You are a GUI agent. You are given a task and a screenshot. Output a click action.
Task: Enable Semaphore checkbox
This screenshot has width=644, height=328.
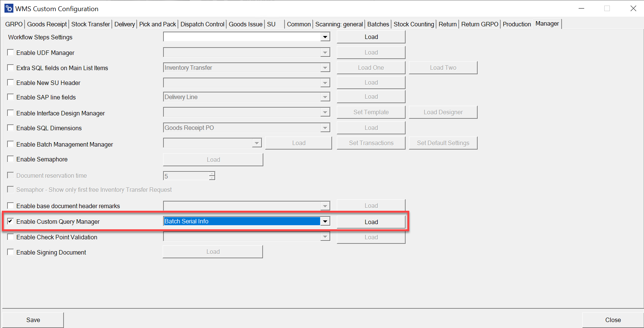pos(10,159)
